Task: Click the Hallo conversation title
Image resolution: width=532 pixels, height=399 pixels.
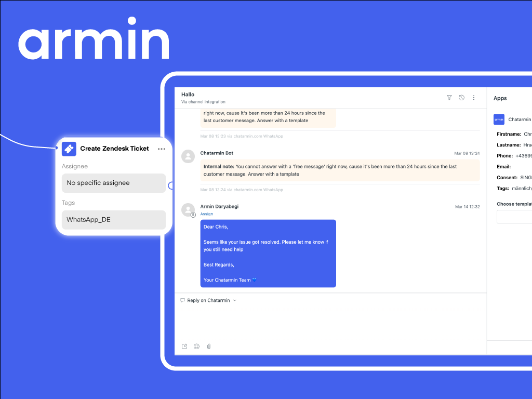Action: pos(188,95)
